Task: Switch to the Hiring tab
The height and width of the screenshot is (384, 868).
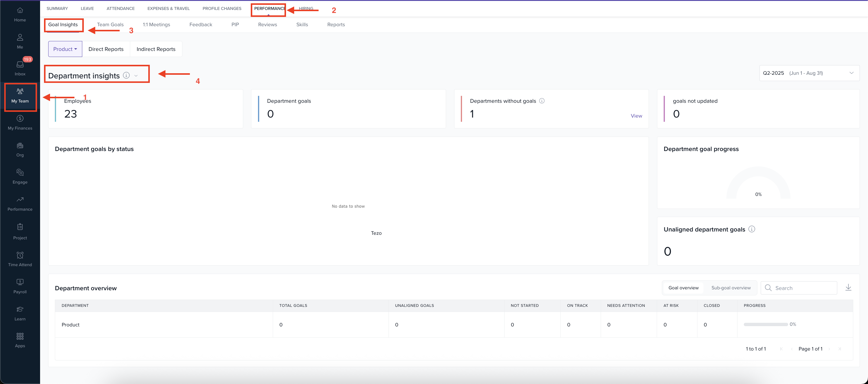Action: [x=305, y=8]
